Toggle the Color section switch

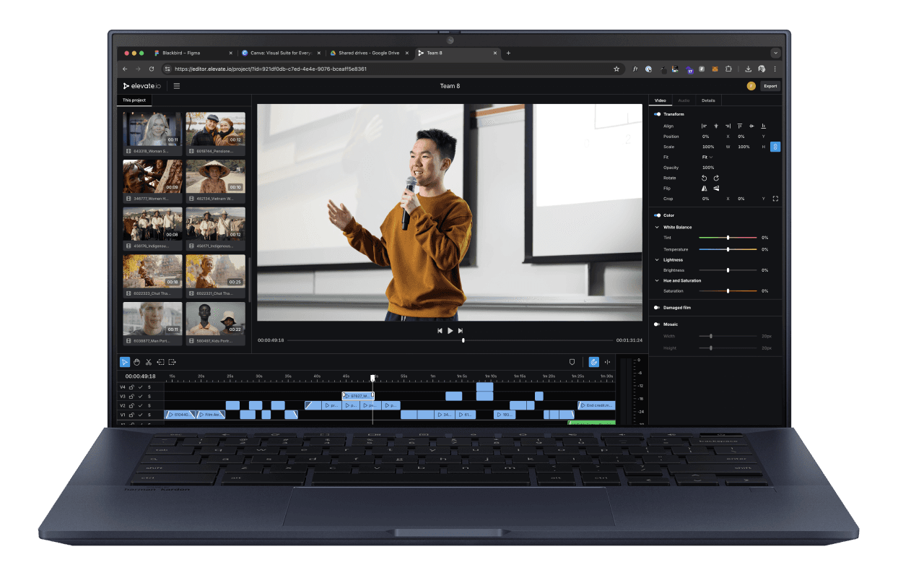pyautogui.click(x=656, y=215)
